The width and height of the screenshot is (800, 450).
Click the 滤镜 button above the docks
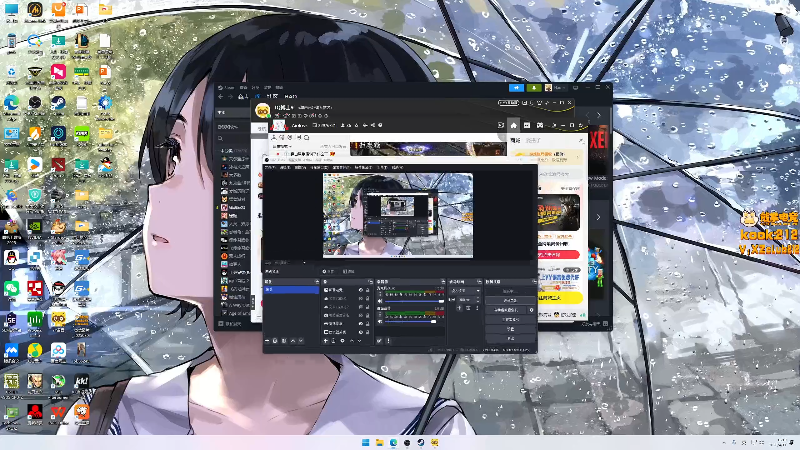point(348,271)
